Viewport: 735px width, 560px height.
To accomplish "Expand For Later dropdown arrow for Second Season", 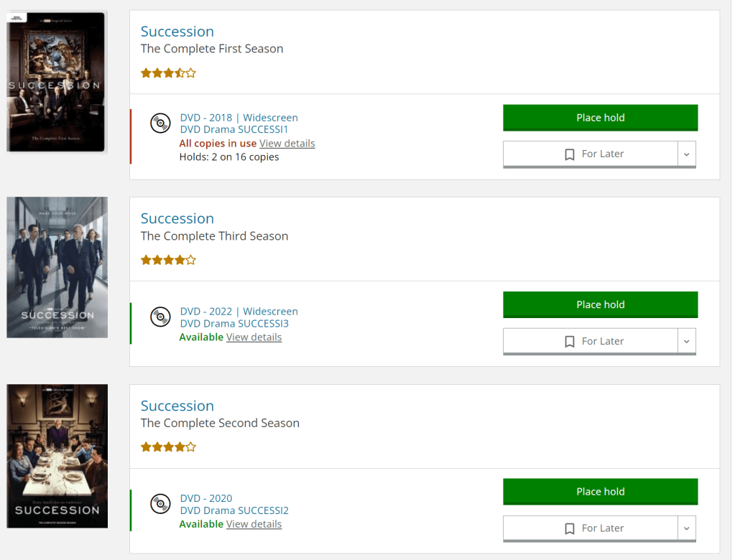I will [687, 528].
